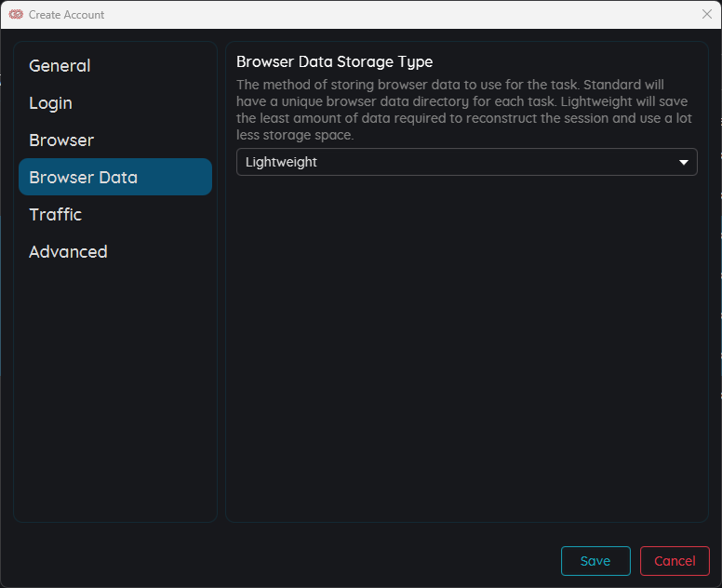722x588 pixels.
Task: Close the Create Account window
Action: tap(706, 15)
